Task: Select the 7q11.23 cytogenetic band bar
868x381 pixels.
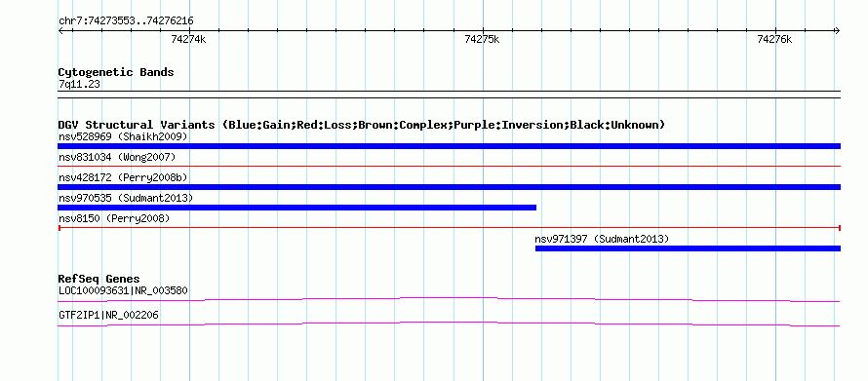Action: (449, 95)
